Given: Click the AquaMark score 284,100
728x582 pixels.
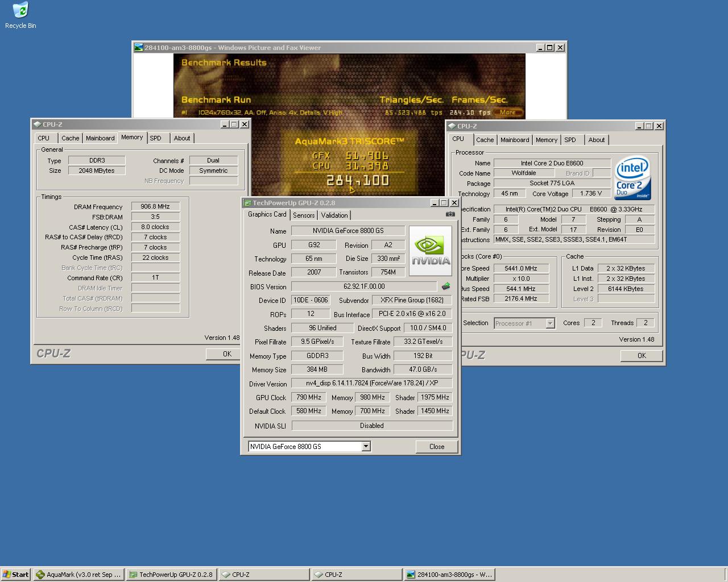Looking at the screenshot, I should click(357, 181).
